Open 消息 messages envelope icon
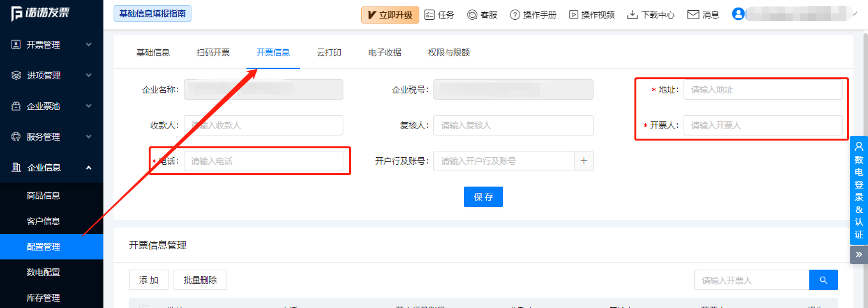Screen dimensions: 868x308 pos(693,15)
